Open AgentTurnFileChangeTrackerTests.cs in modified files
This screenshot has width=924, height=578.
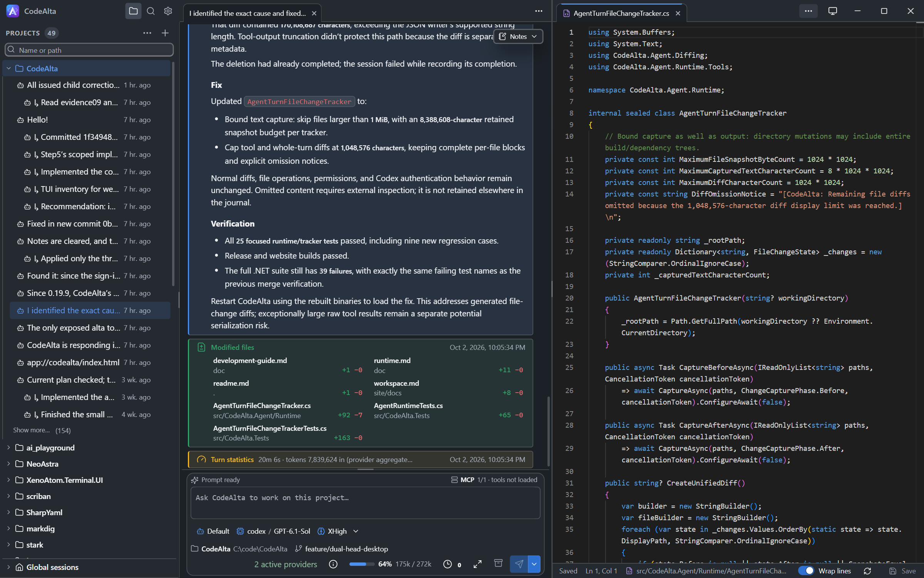(270, 428)
